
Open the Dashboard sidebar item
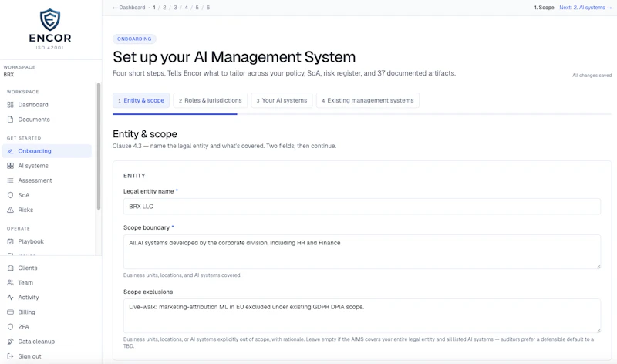[47, 105]
